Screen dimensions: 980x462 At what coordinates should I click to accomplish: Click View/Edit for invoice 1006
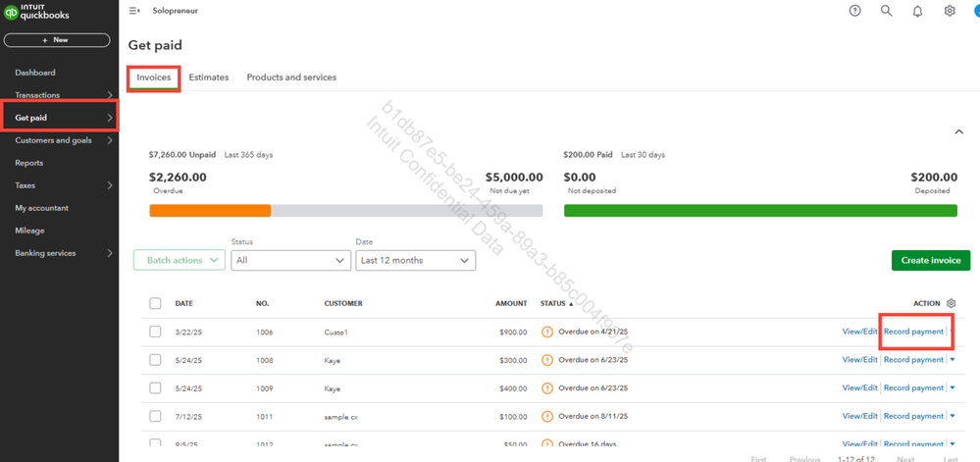pos(860,332)
